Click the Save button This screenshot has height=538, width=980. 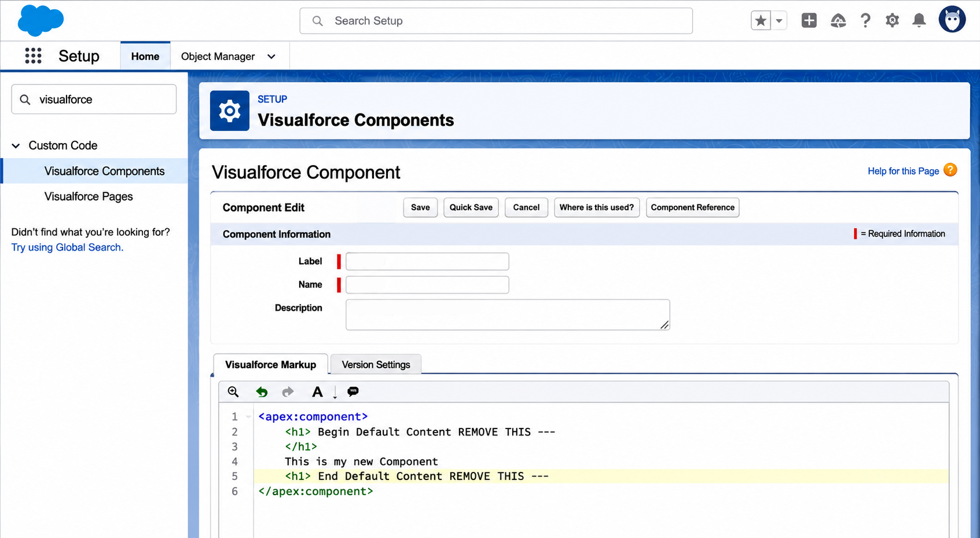tap(420, 207)
